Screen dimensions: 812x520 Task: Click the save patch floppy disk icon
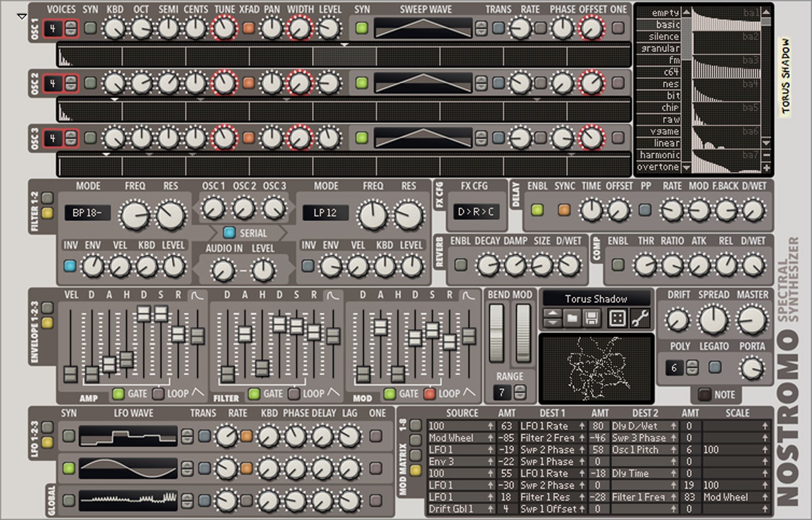[x=592, y=319]
